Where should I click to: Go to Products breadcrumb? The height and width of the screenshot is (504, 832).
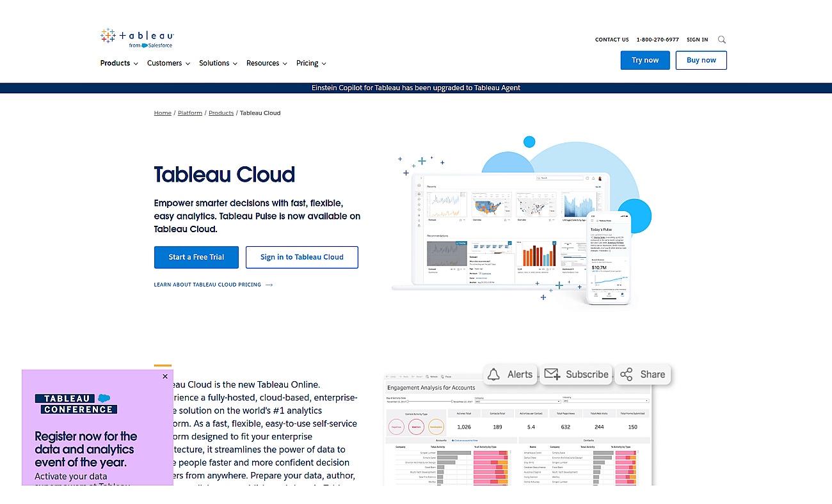(x=221, y=113)
